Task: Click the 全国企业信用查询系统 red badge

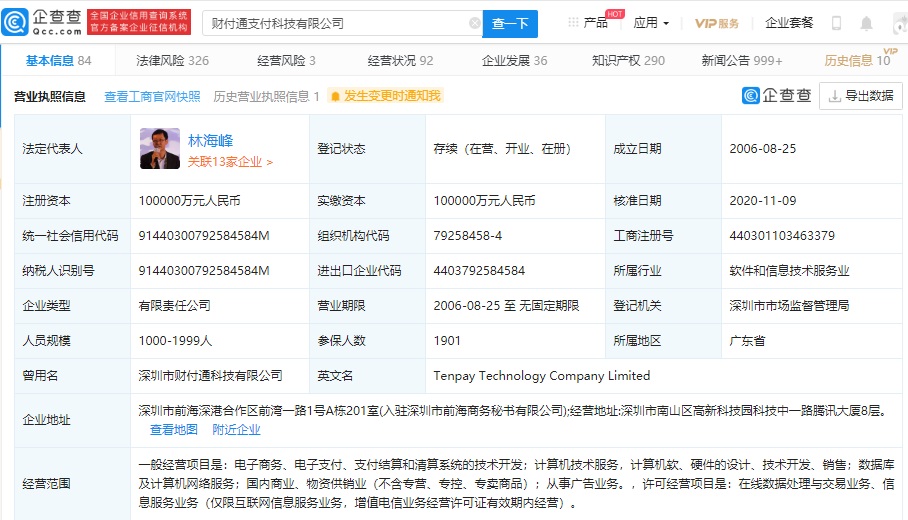Action: [x=139, y=22]
